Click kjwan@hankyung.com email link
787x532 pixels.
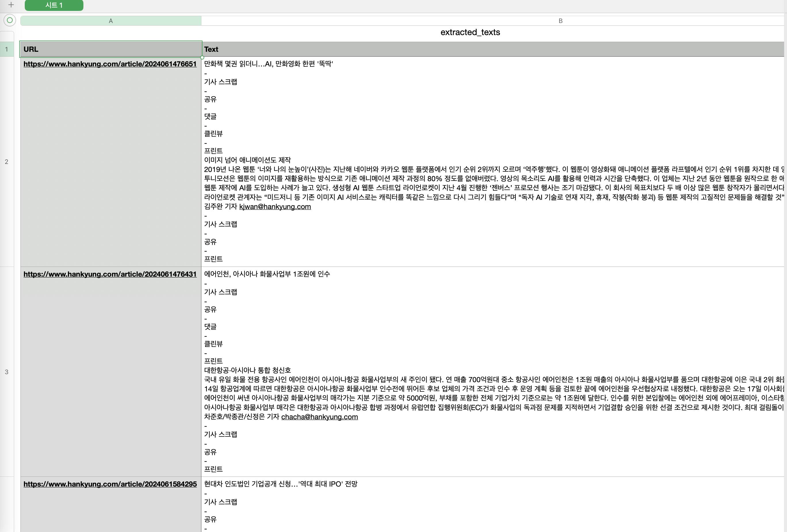click(275, 206)
